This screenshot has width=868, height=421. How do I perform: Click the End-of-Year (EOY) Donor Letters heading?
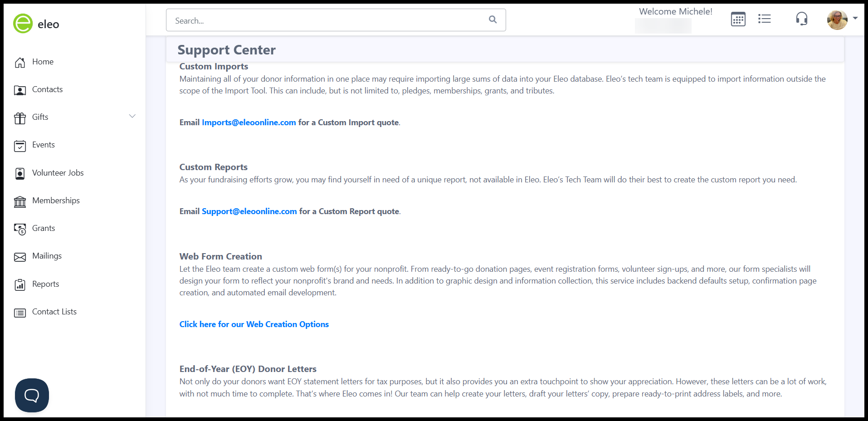(248, 369)
